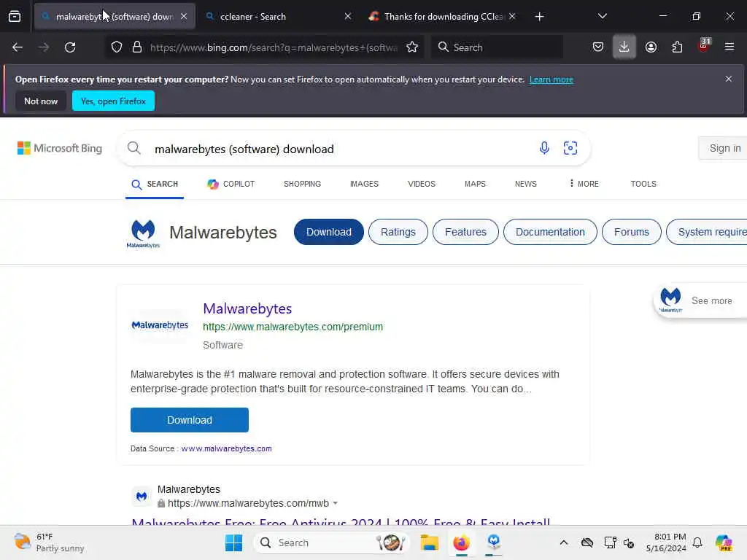Open File Explorer from taskbar
Image resolution: width=747 pixels, height=560 pixels.
[429, 542]
